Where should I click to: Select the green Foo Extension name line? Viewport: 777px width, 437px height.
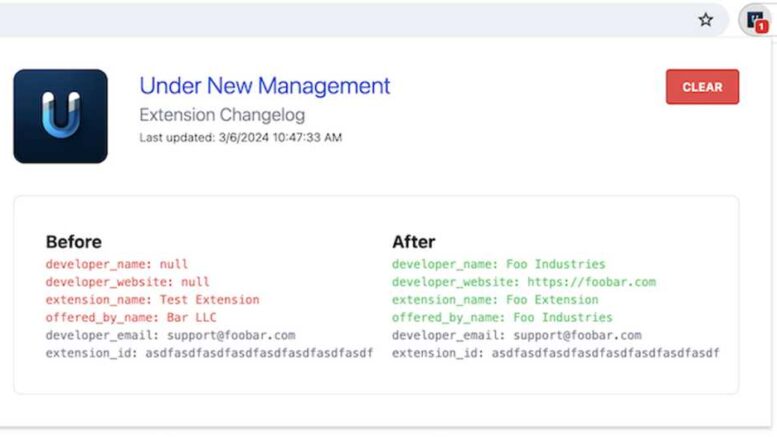coord(495,300)
